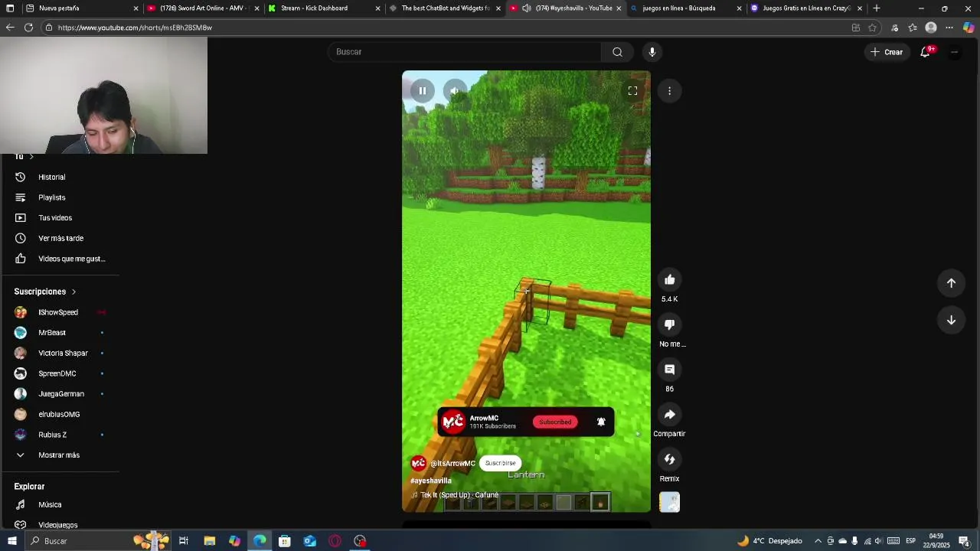Image resolution: width=980 pixels, height=551 pixels.
Task: Open the @ItsArrowMC channel link
Action: click(x=452, y=463)
